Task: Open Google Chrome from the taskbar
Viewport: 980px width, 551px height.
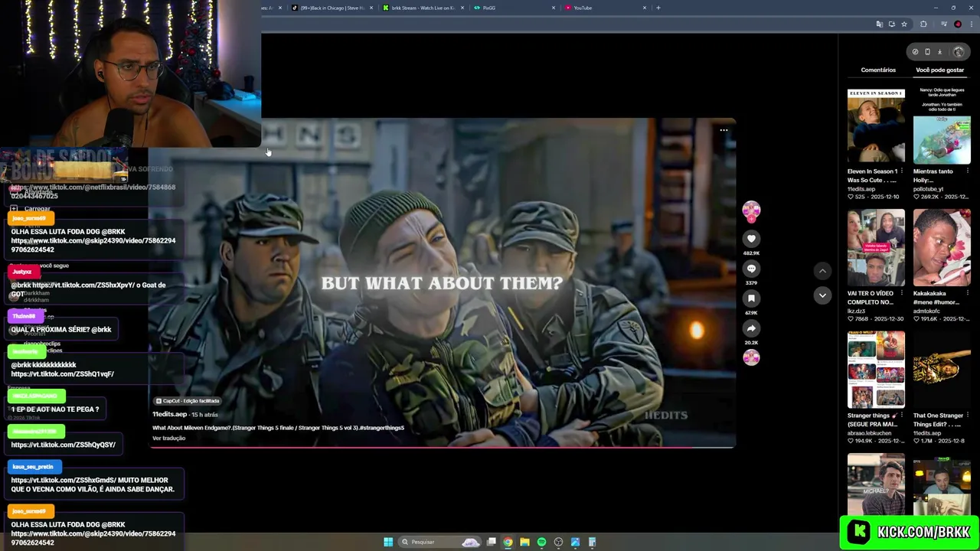Action: [508, 542]
